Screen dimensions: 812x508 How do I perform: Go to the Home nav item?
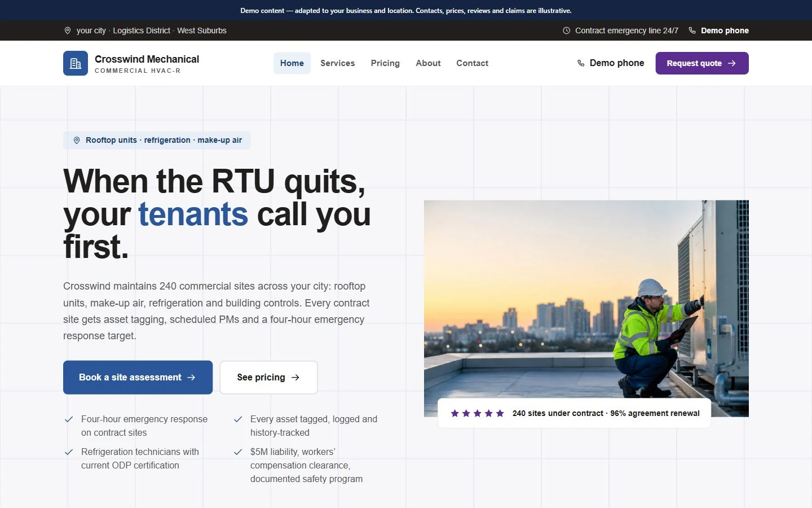point(292,63)
